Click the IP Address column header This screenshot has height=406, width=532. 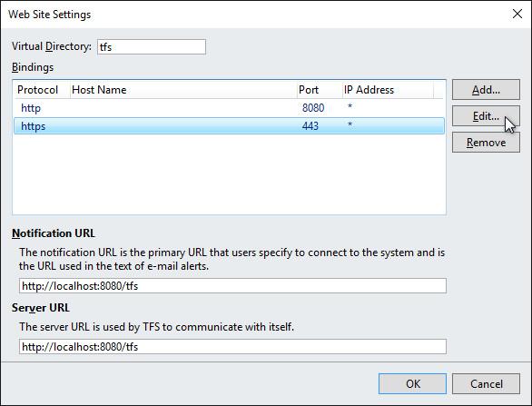tap(388, 90)
